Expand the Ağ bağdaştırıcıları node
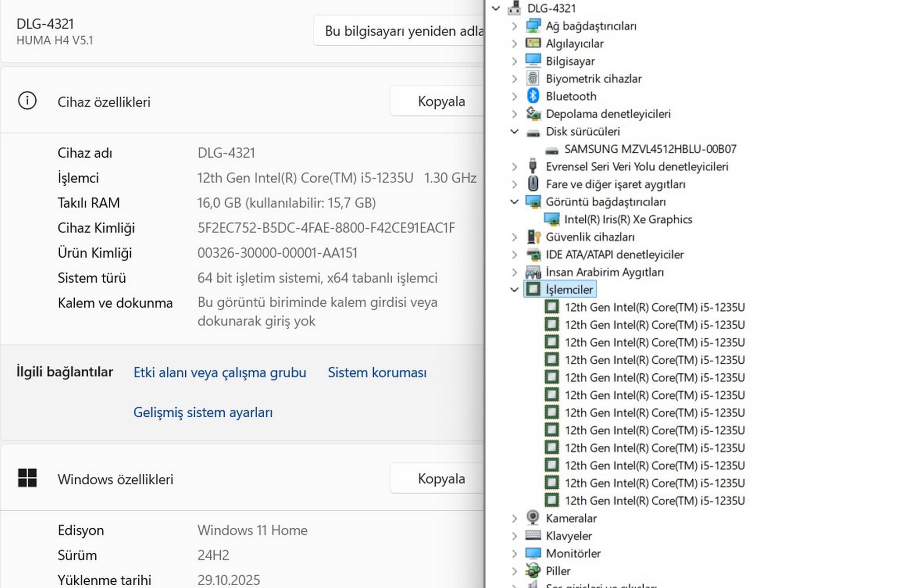 tap(515, 26)
